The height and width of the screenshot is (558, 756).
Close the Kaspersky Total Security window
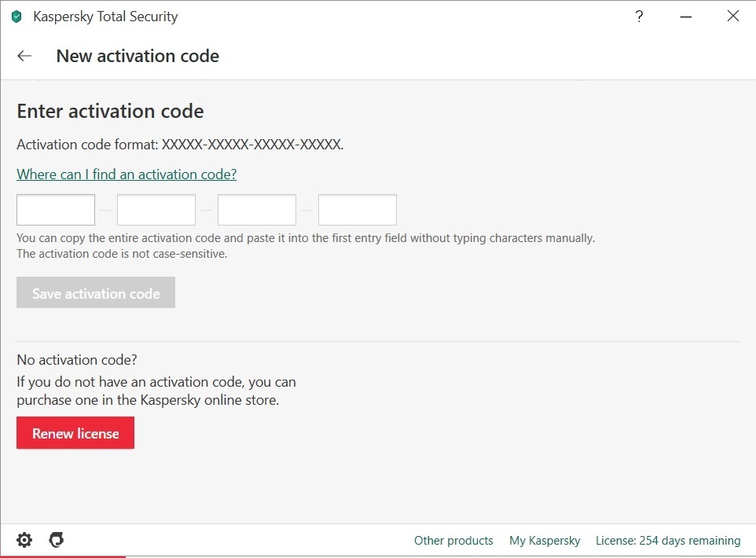[733, 16]
